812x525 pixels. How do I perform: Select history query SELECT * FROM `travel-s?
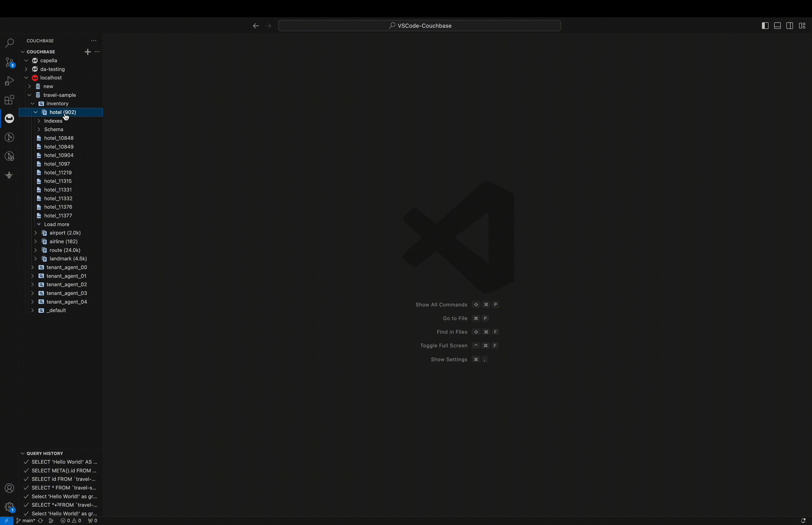[61, 488]
